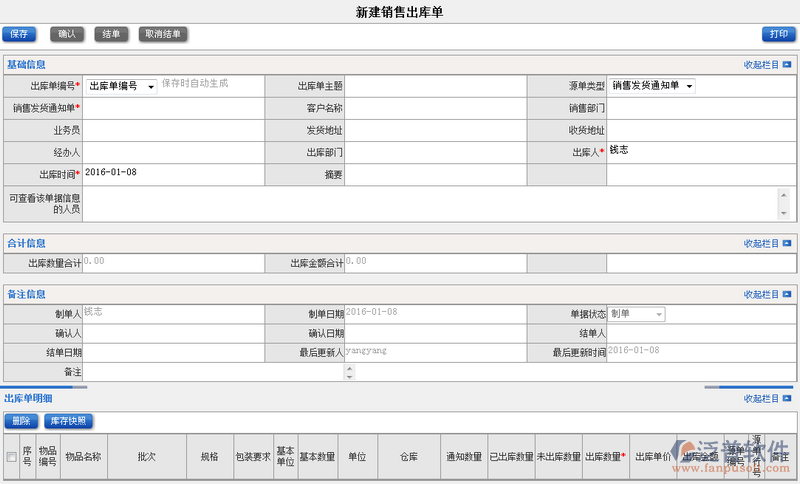Expand the 源单类型 dropdown showing 销售发货通知单
The height and width of the screenshot is (484, 800).
[653, 86]
